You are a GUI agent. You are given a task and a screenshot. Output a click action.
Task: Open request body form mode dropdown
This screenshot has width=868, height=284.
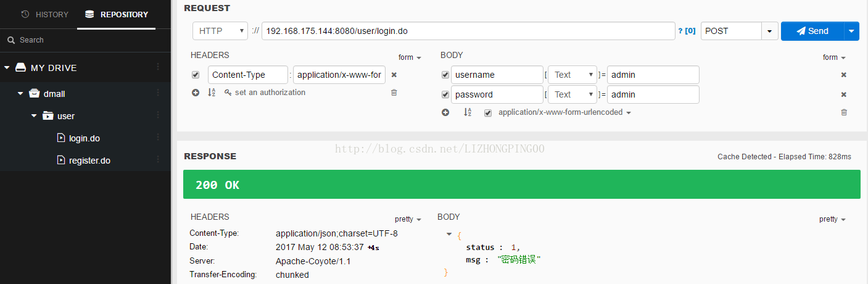pos(834,57)
